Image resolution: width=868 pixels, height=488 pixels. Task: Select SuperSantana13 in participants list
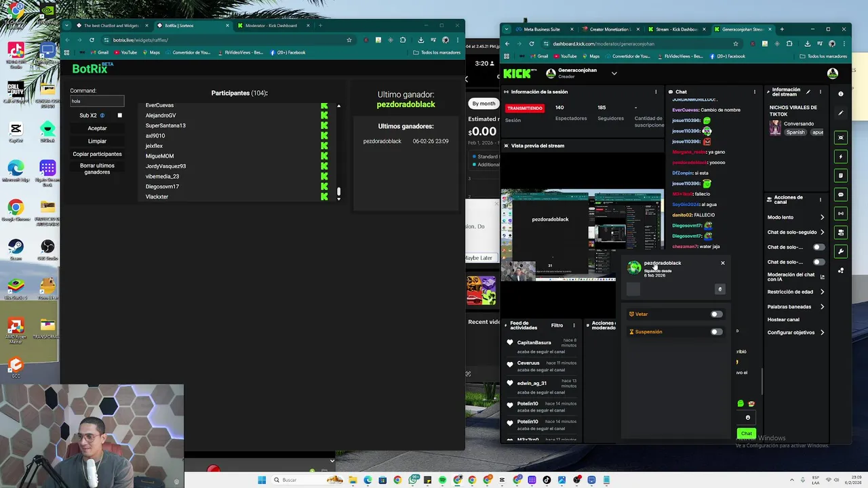[165, 125]
